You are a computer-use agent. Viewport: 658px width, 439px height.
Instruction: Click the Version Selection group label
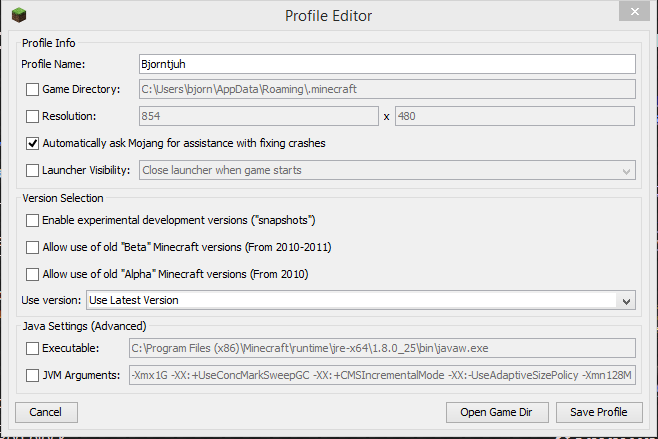click(63, 198)
